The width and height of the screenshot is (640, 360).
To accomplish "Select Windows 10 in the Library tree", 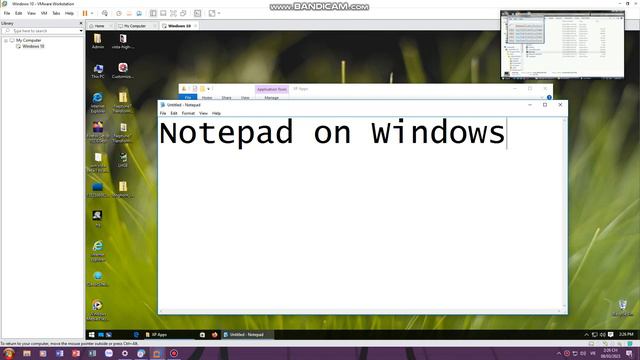I will point(33,46).
